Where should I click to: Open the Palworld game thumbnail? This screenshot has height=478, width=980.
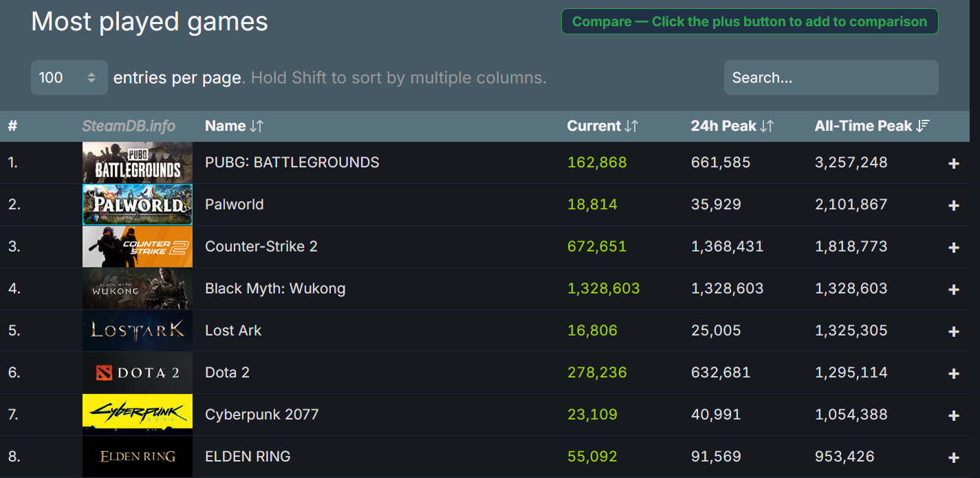[138, 204]
